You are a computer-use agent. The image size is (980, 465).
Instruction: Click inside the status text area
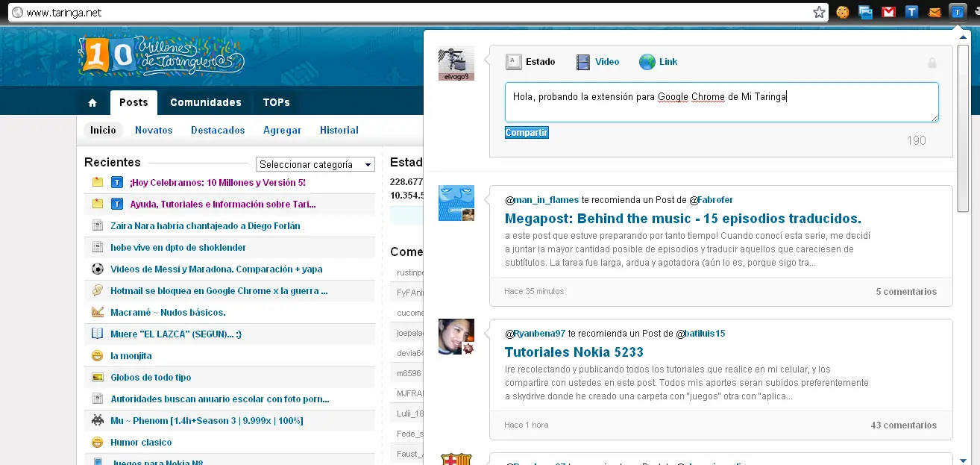click(x=720, y=102)
